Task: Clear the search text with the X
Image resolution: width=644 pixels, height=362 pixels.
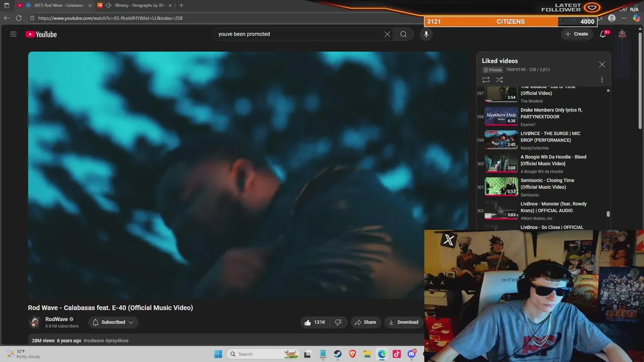Action: [387, 34]
